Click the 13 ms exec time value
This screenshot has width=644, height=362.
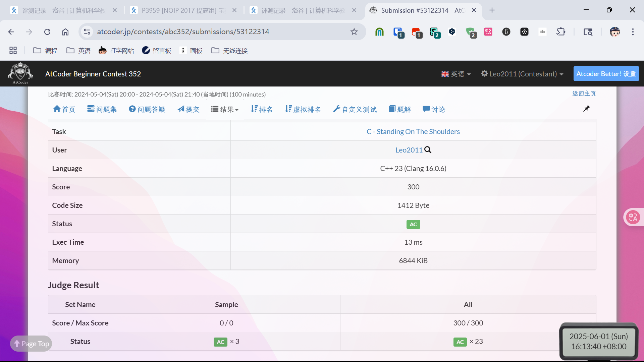413,242
